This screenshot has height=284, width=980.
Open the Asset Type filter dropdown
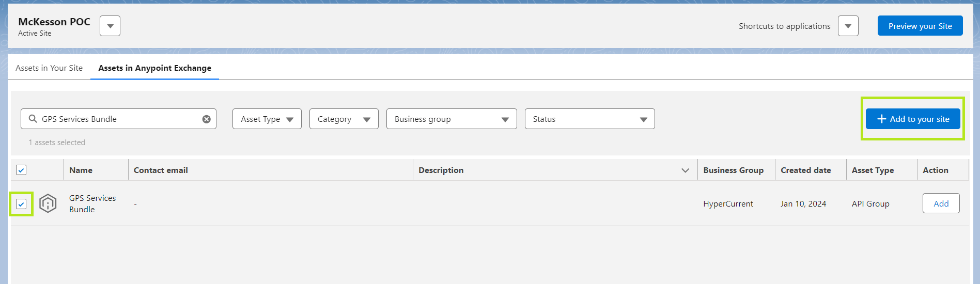pyautogui.click(x=267, y=119)
